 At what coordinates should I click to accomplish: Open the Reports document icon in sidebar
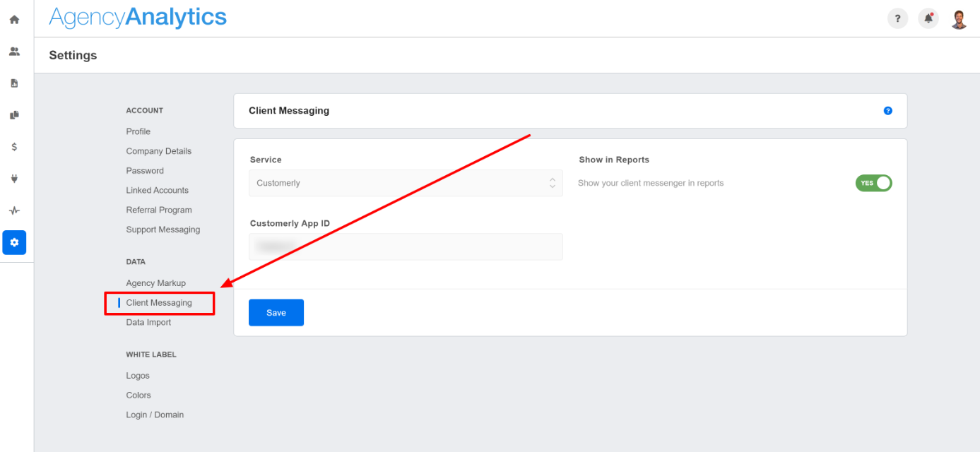[14, 83]
